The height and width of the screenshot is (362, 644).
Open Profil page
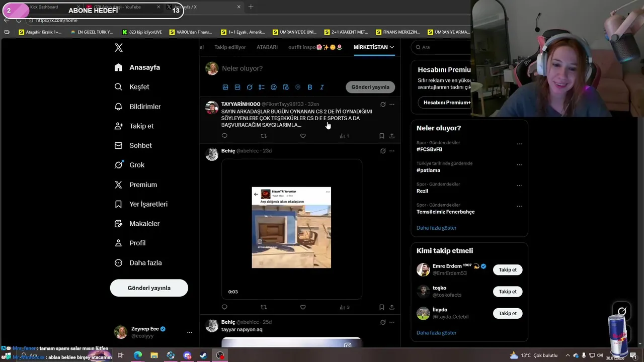coord(130,243)
